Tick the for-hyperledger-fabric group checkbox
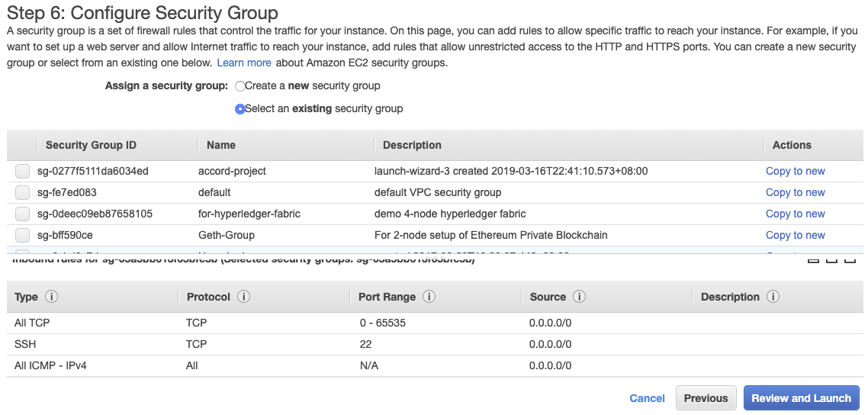 [x=22, y=214]
